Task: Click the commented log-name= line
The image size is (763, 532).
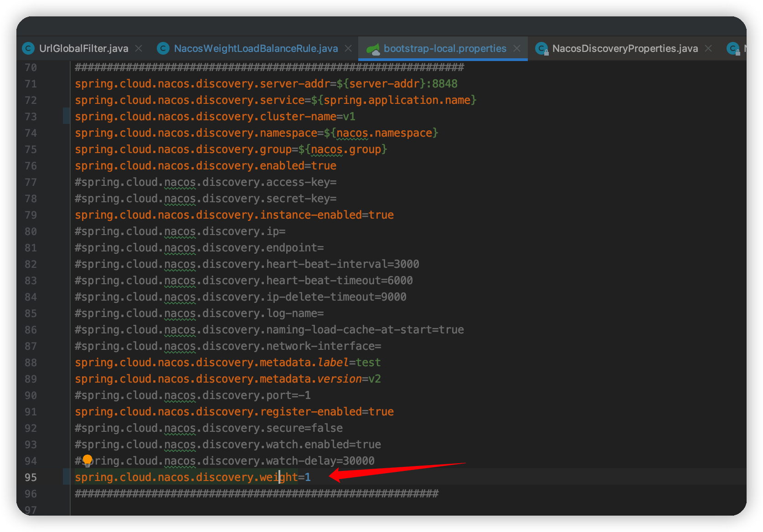Action: click(199, 313)
